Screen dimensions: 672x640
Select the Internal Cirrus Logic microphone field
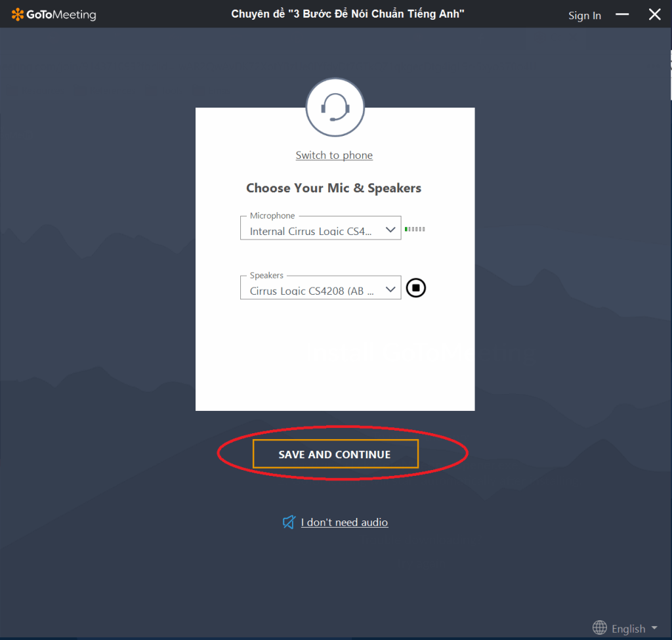click(311, 231)
